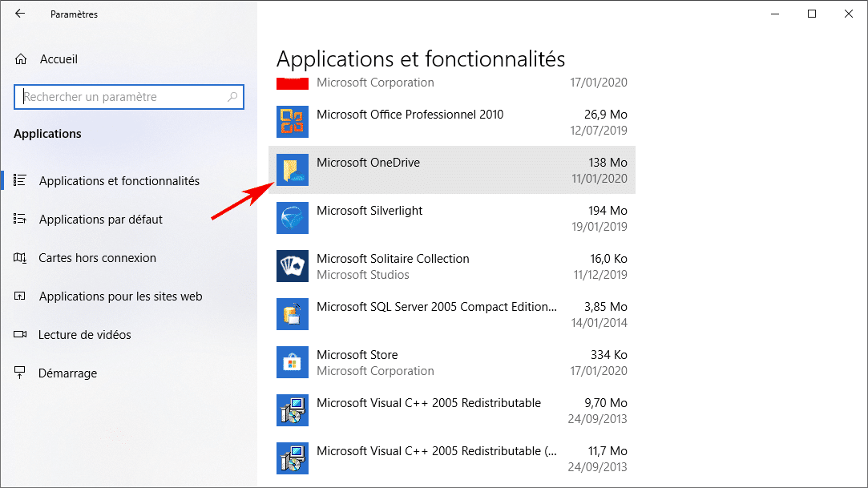Click the Démarrage startup icon
The image size is (868, 488).
pyautogui.click(x=20, y=373)
